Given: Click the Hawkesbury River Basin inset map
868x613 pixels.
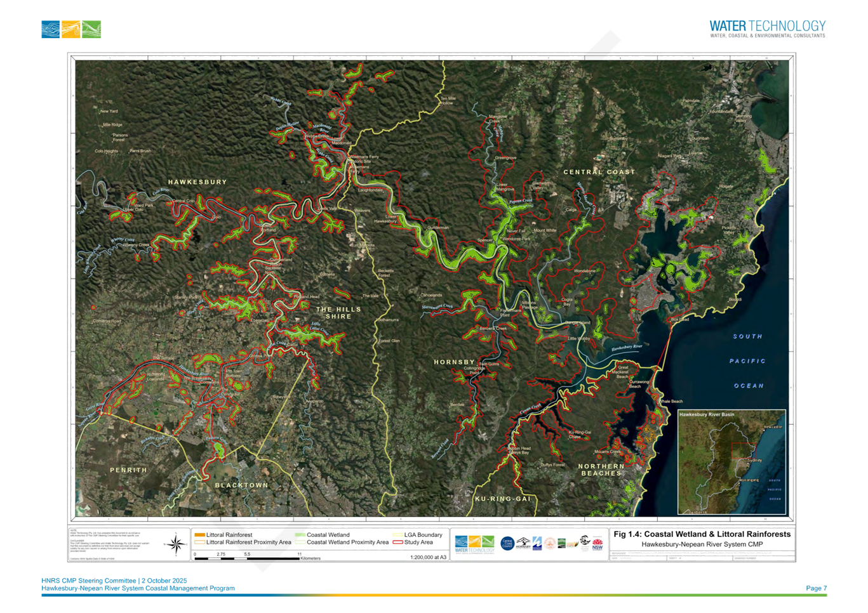Looking at the screenshot, I should 731,462.
